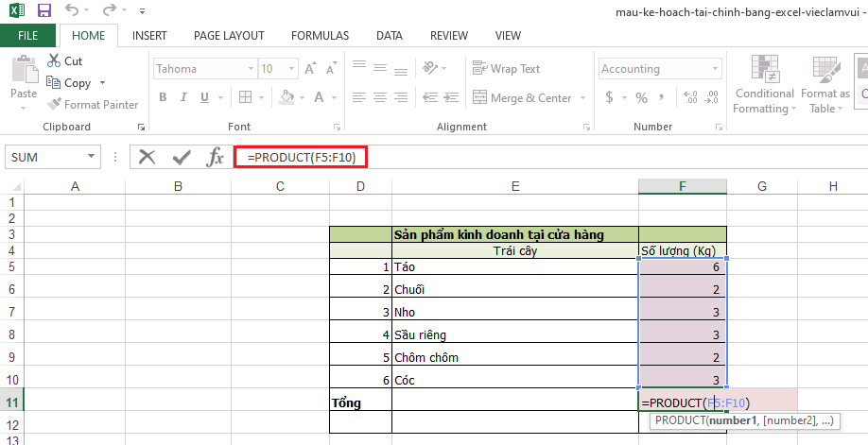Click the Percent Style icon
This screenshot has width=868, height=445.
click(x=642, y=97)
